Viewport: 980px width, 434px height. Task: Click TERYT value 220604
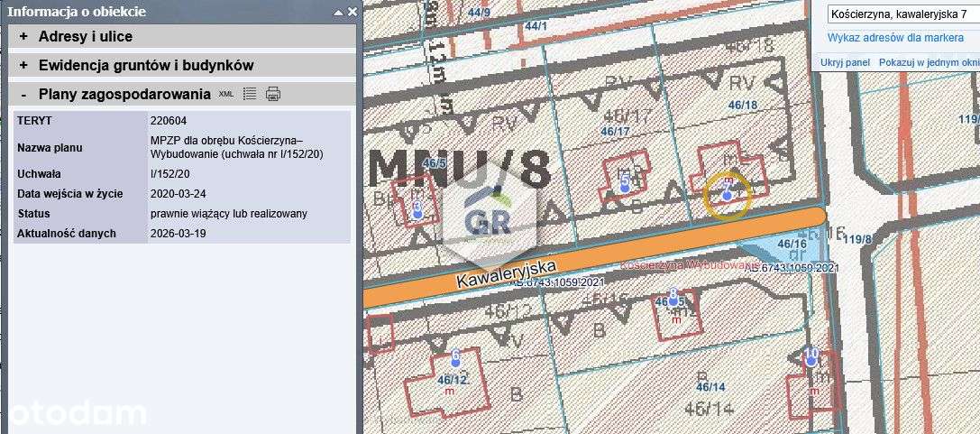168,120
